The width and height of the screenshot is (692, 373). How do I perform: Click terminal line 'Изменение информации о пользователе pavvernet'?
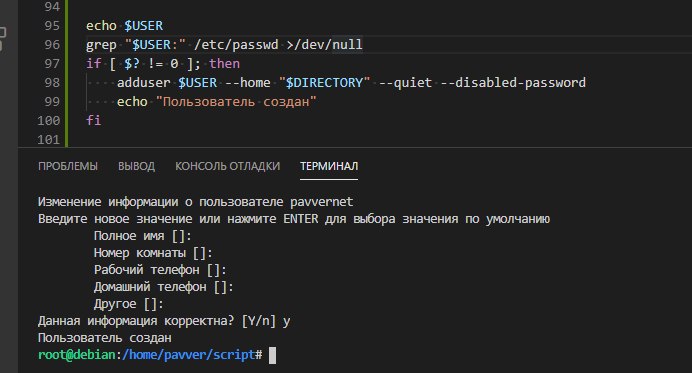click(x=196, y=202)
